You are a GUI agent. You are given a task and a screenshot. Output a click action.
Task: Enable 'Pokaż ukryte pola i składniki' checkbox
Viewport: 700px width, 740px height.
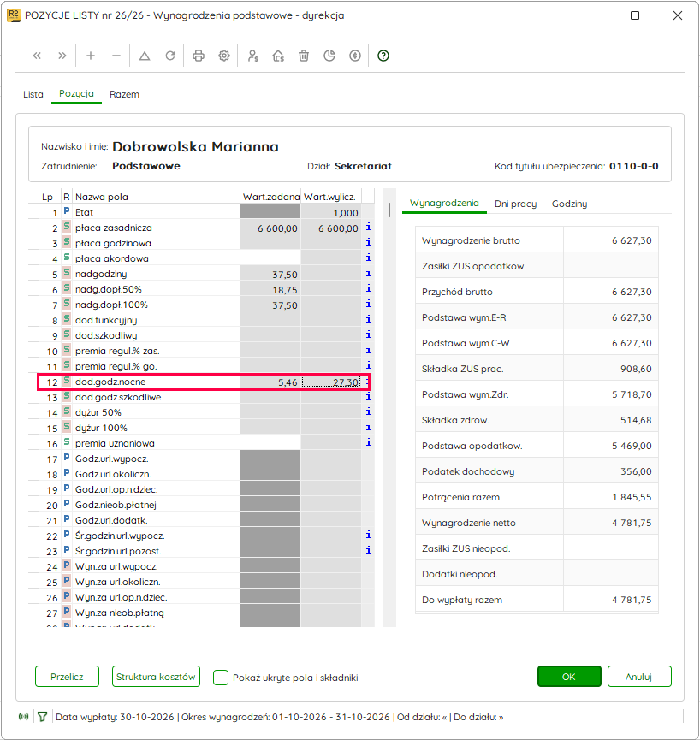pyautogui.click(x=221, y=678)
